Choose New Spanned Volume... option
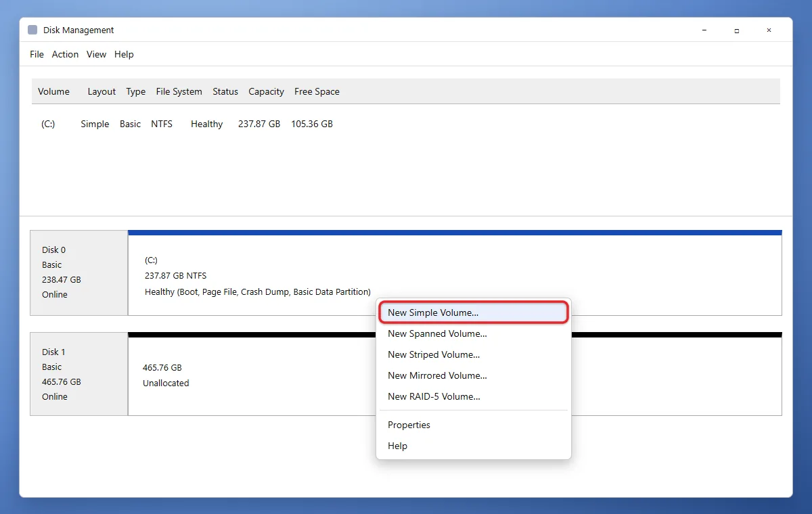812x514 pixels. pos(473,333)
